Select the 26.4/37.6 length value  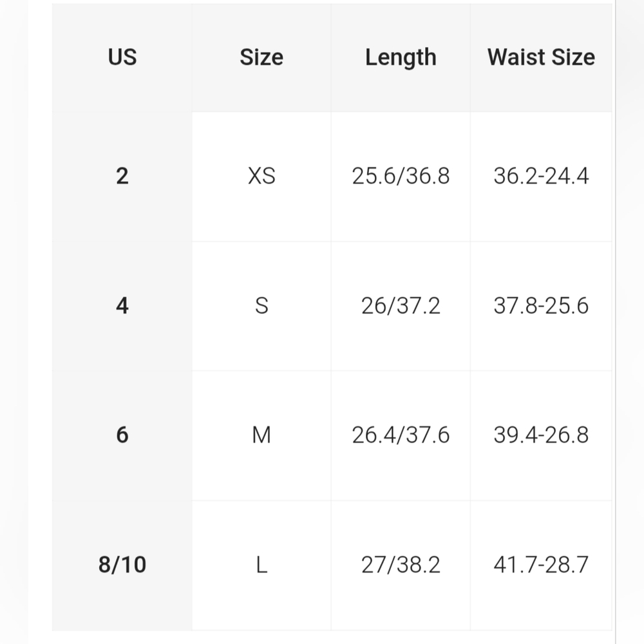coord(401,435)
